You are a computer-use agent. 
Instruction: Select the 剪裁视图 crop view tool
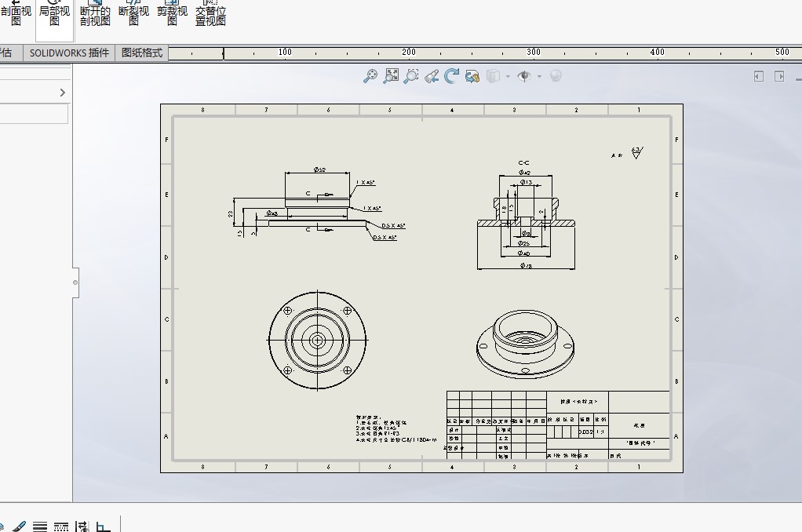point(172,16)
